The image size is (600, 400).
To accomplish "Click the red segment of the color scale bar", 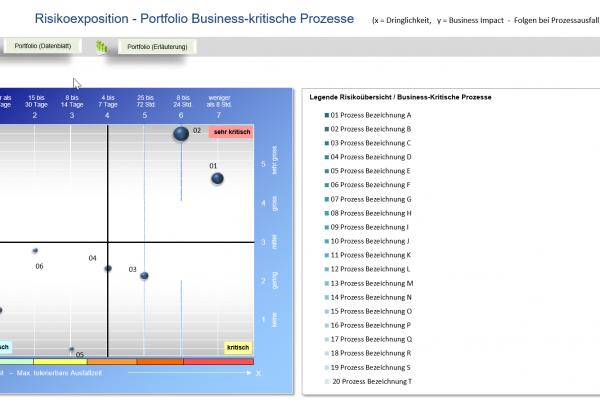I will [x=218, y=362].
